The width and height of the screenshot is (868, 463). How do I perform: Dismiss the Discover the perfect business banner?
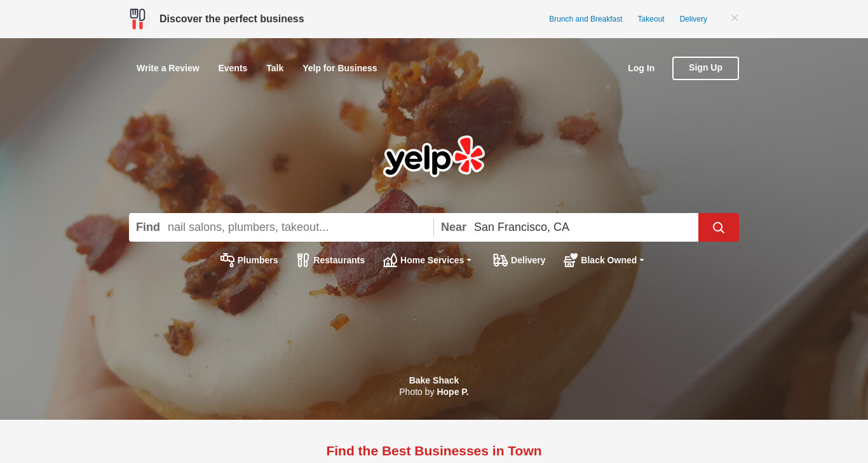[735, 18]
